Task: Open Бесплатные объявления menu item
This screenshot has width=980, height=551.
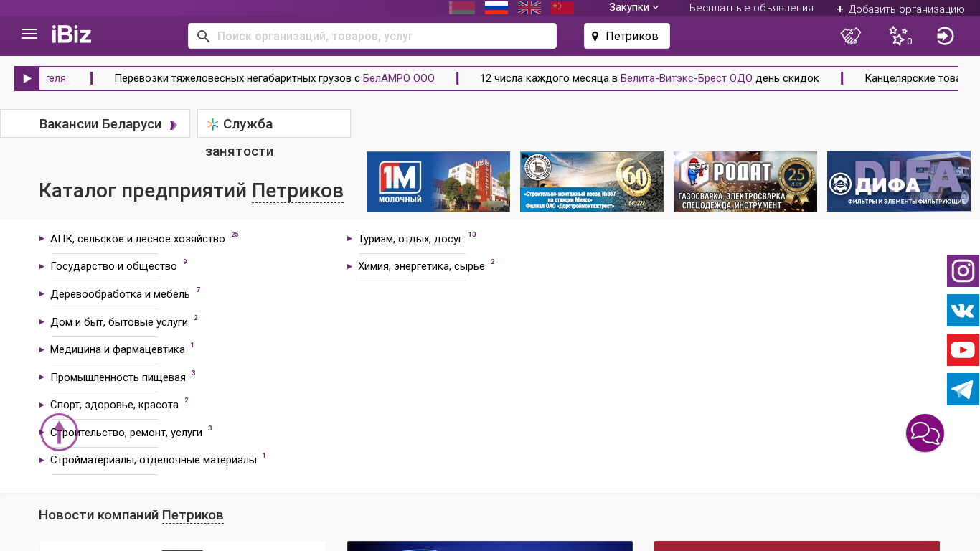Action: coord(751,8)
